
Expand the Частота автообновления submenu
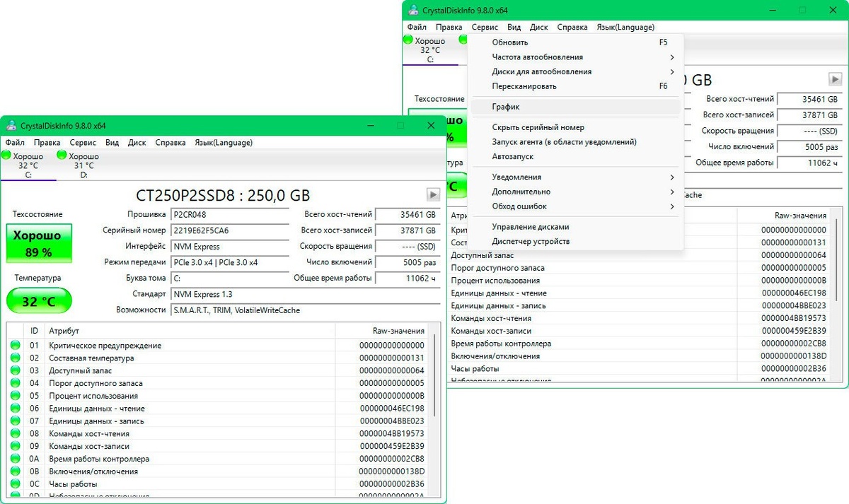click(575, 57)
